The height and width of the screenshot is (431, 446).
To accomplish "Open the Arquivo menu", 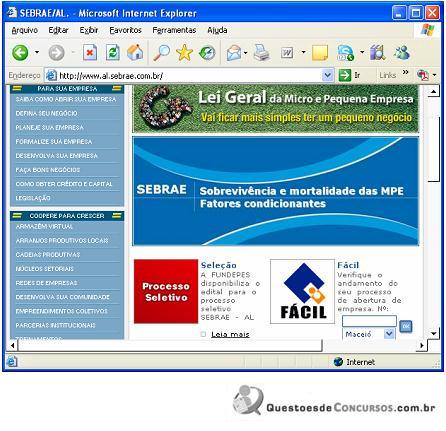I will tap(24, 30).
